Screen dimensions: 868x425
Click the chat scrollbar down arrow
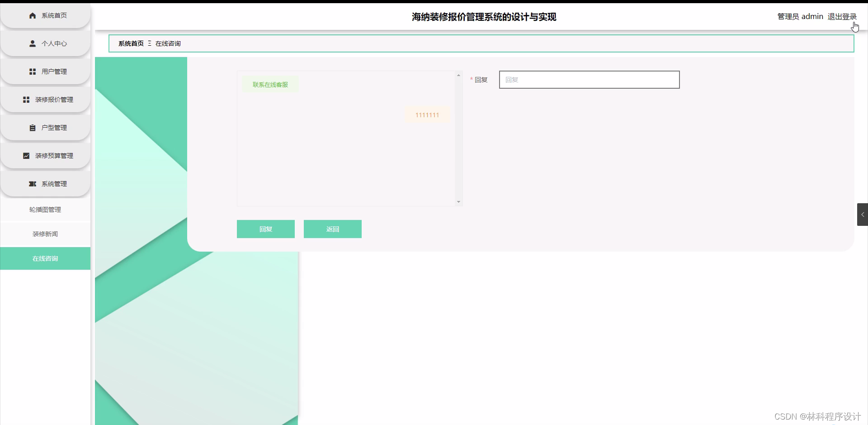coord(458,202)
